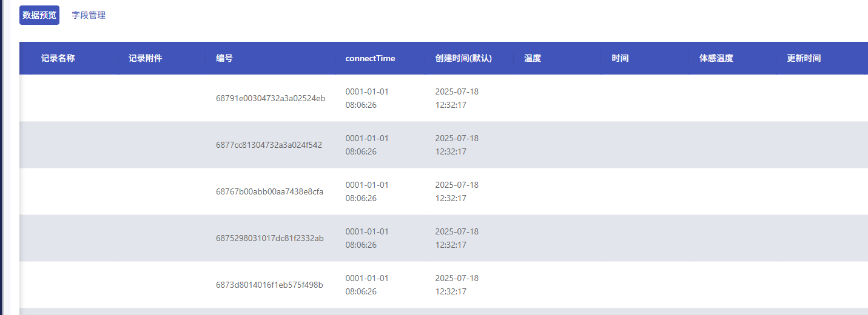
Task: Click creation time cell of record 6873d8014016f1eb575f498b
Action: 457,285
